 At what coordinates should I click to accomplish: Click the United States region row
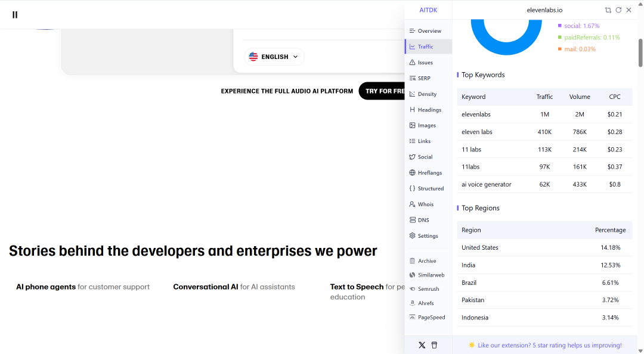[x=544, y=248]
